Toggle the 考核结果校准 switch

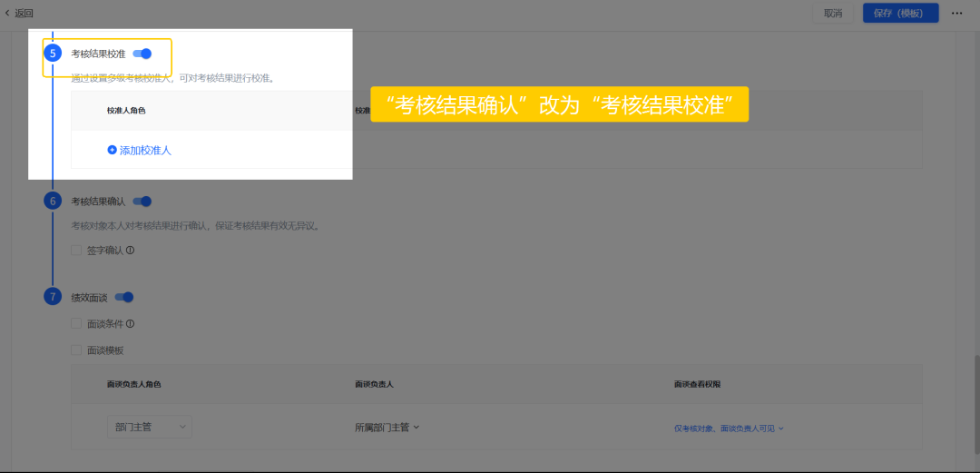pos(142,54)
